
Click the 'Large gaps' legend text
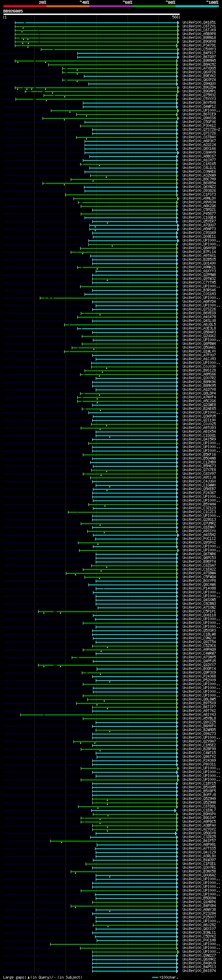[x=15, y=977]
